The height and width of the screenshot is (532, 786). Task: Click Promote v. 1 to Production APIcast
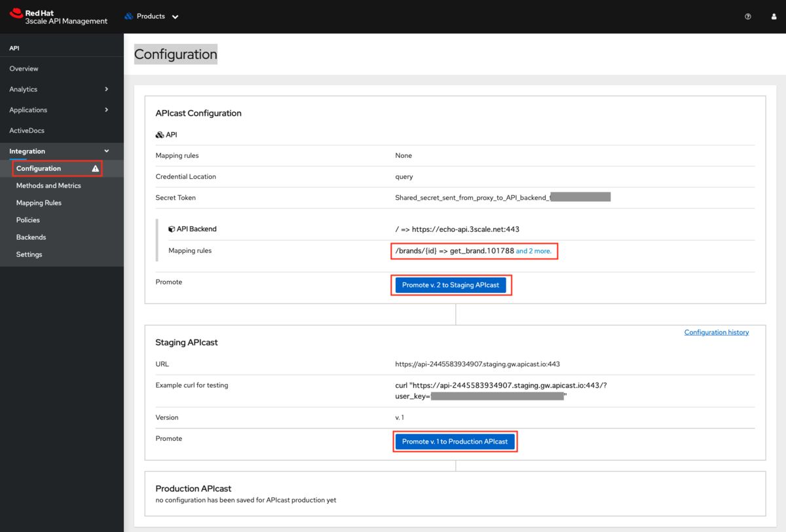455,442
